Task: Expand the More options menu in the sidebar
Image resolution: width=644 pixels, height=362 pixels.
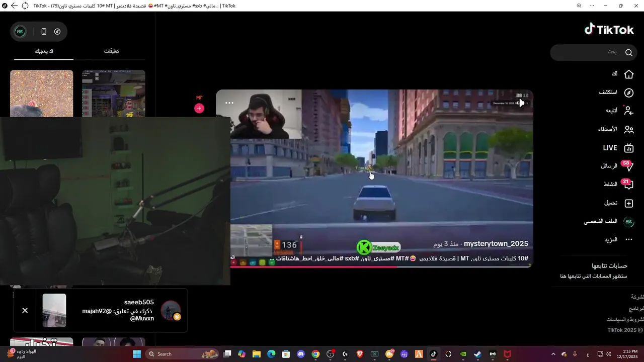Action: [x=619, y=240]
